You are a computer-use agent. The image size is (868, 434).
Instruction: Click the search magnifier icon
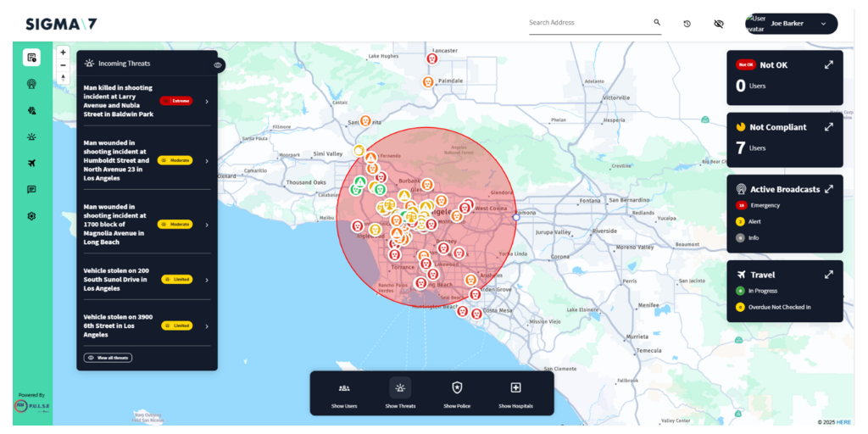click(x=656, y=23)
